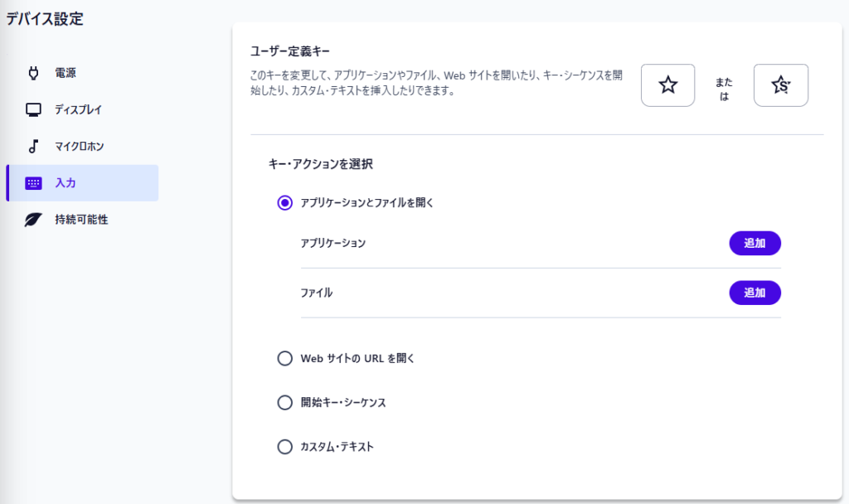The height and width of the screenshot is (504, 849).
Task: Choose 開始キー・シーケンス radio option
Action: (x=285, y=403)
